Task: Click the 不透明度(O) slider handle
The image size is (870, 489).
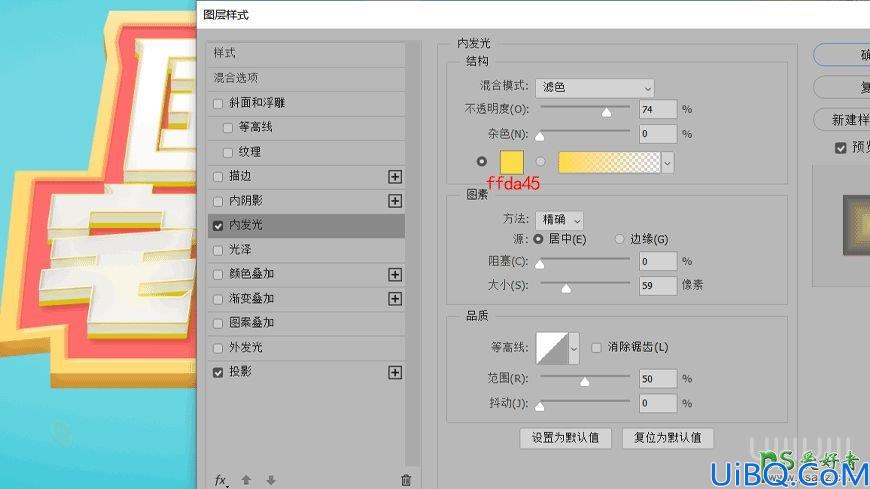Action: click(x=606, y=113)
